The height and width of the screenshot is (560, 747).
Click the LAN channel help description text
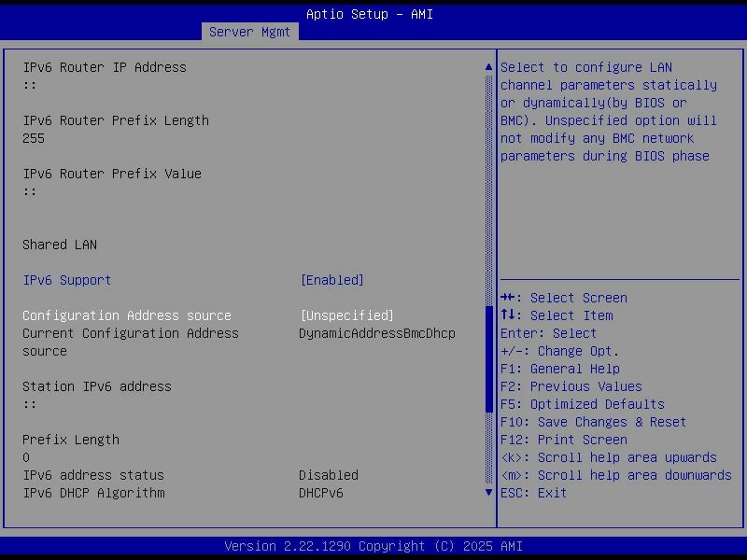tap(609, 112)
